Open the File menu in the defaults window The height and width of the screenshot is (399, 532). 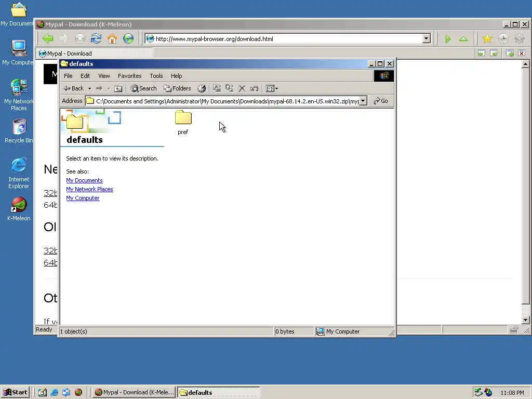coord(68,76)
